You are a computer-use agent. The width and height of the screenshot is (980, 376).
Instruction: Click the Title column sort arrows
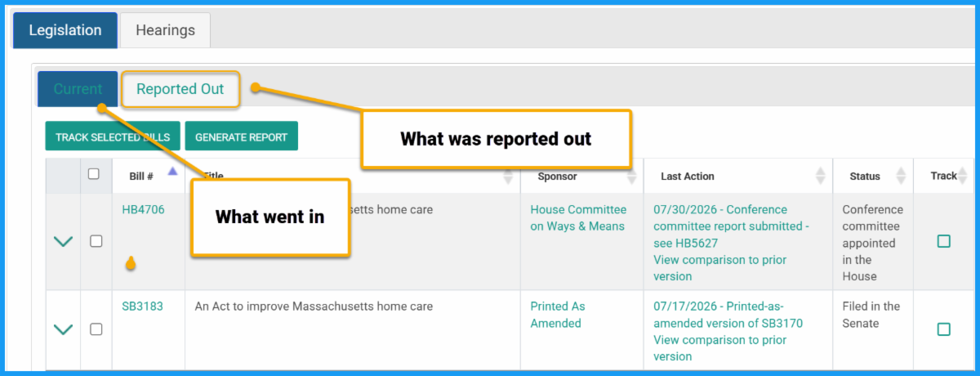pos(508,176)
